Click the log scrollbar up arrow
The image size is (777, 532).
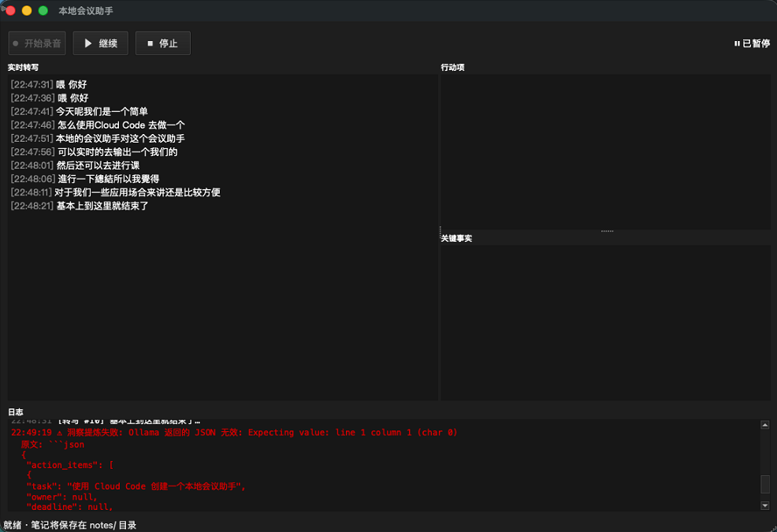764,425
